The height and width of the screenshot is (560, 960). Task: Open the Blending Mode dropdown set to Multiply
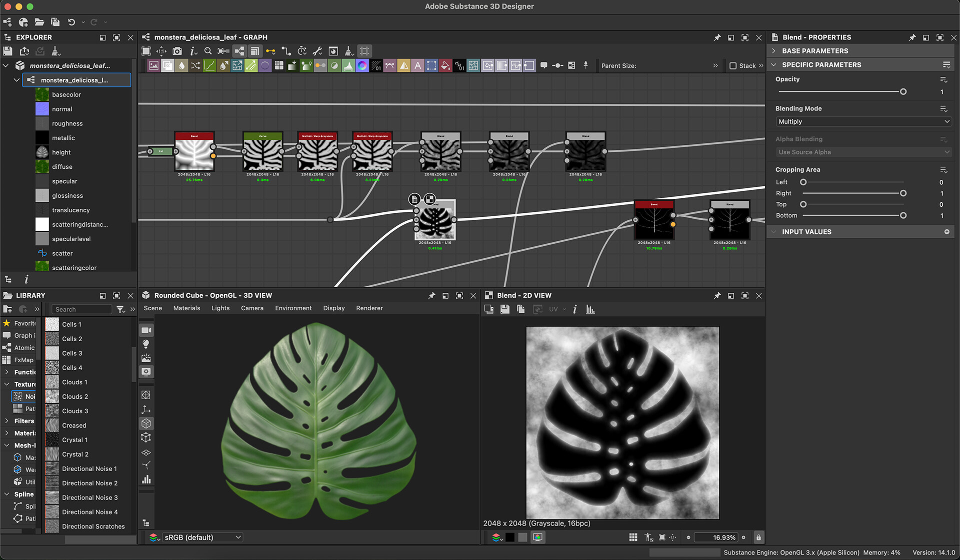862,121
